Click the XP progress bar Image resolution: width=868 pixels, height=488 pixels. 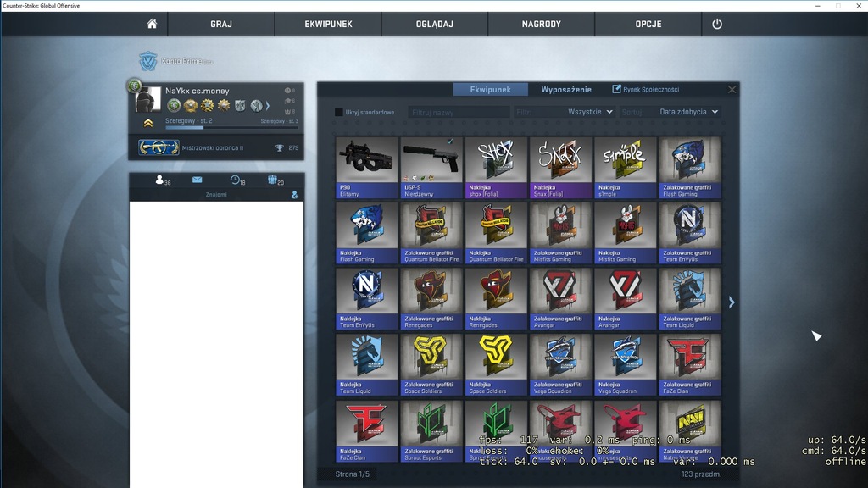(x=231, y=128)
